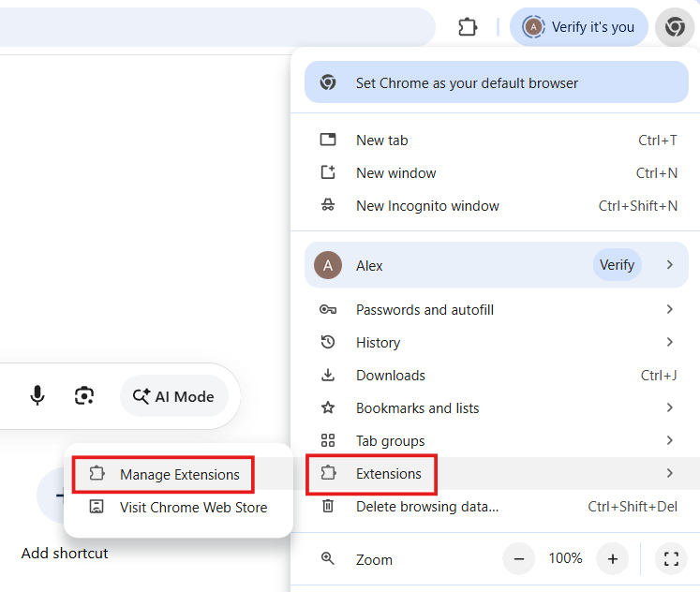Decrease zoom with minus button

[x=519, y=558]
